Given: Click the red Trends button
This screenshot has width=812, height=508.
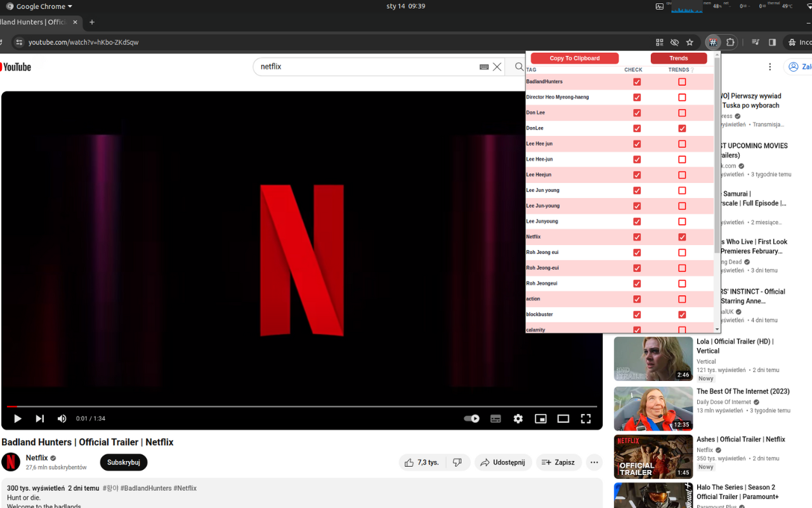Looking at the screenshot, I should coord(679,58).
